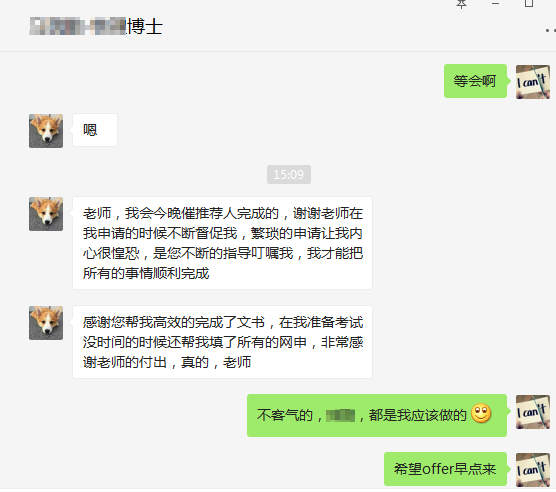Select the 等会啊 green message bubble
Viewport: 556px width, 492px height.
tap(475, 81)
